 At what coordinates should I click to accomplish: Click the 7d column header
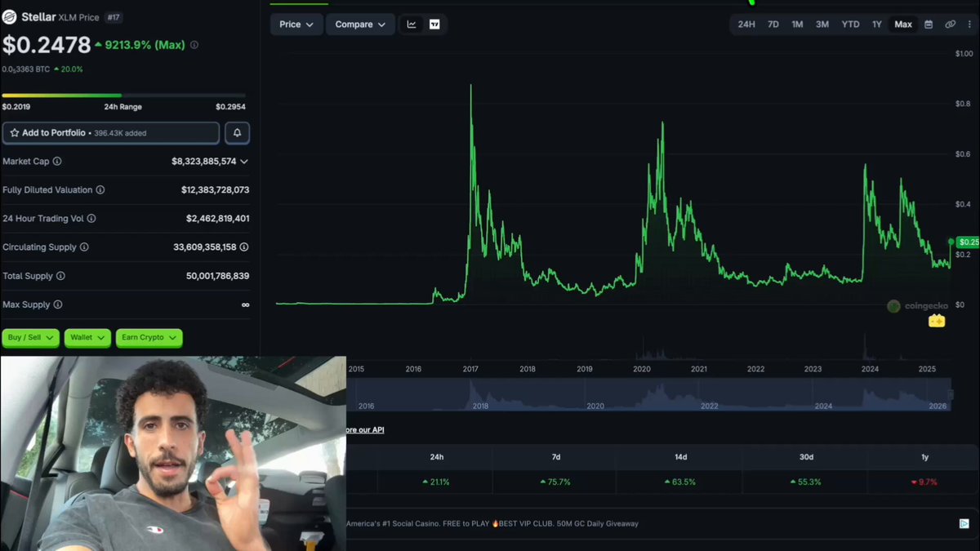click(x=556, y=457)
